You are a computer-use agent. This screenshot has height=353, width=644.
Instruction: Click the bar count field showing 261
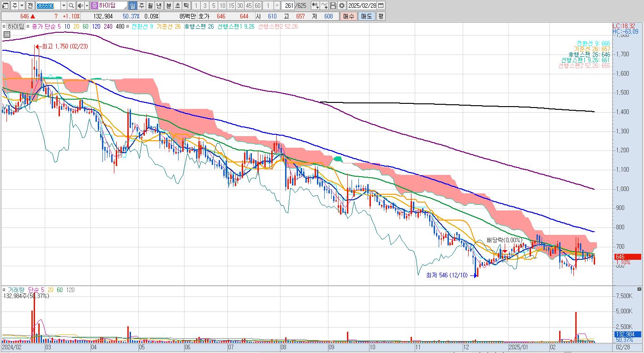tap(288, 6)
